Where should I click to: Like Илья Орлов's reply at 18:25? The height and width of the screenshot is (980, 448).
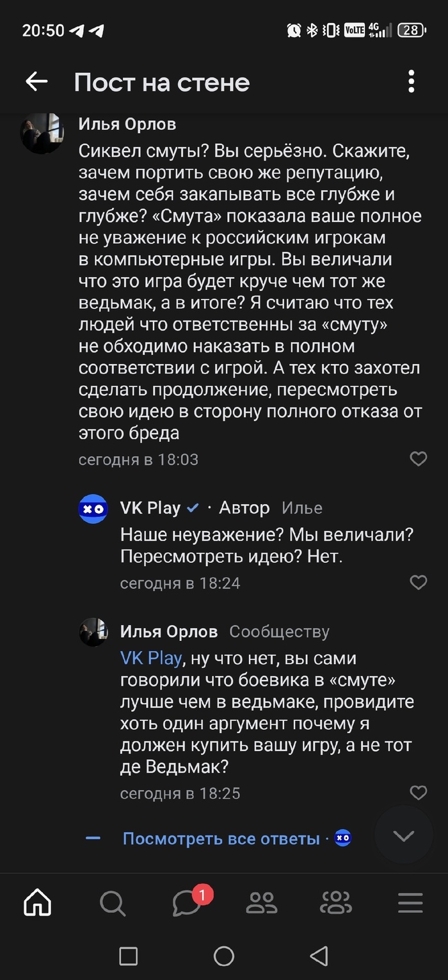[x=418, y=793]
